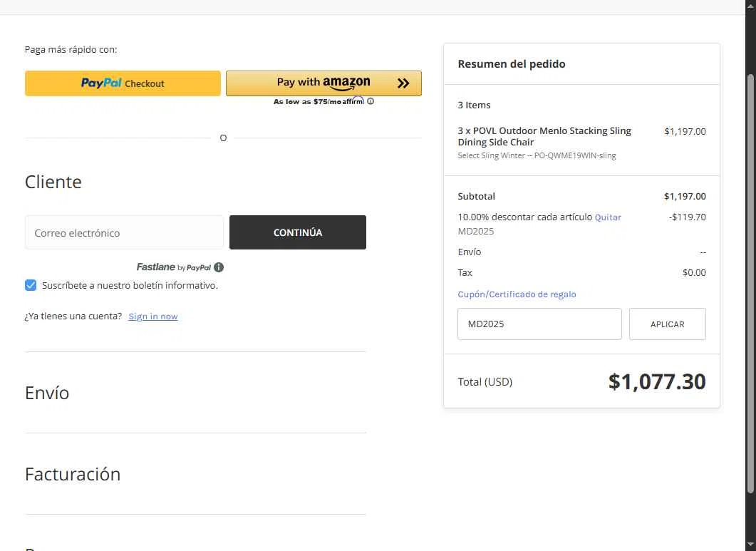Click Total (USD) label

pos(485,382)
